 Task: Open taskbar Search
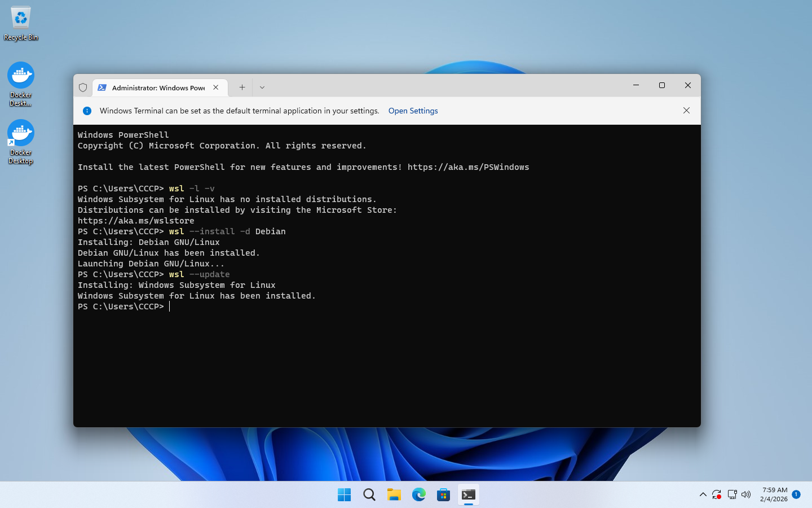(x=369, y=495)
